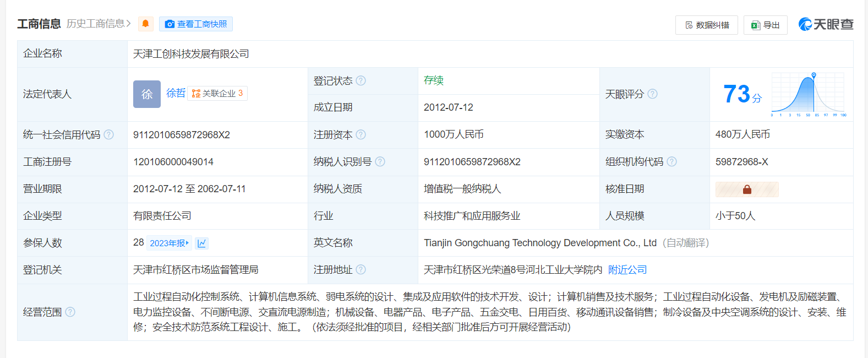Screen dimensions: 868x358
Task: Click the 73分 score value
Action: (x=743, y=94)
